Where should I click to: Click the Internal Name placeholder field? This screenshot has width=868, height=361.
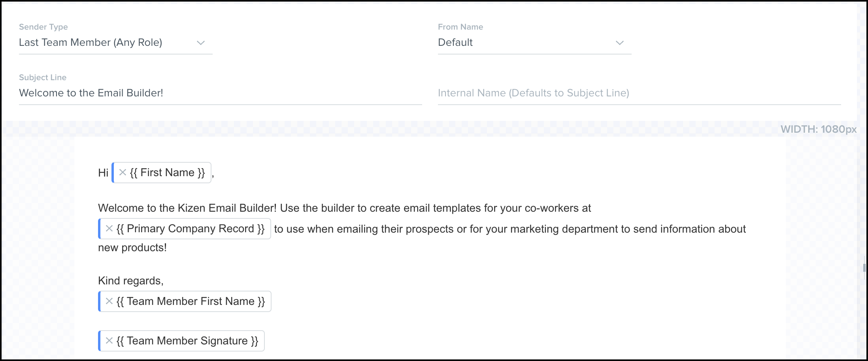click(x=534, y=93)
